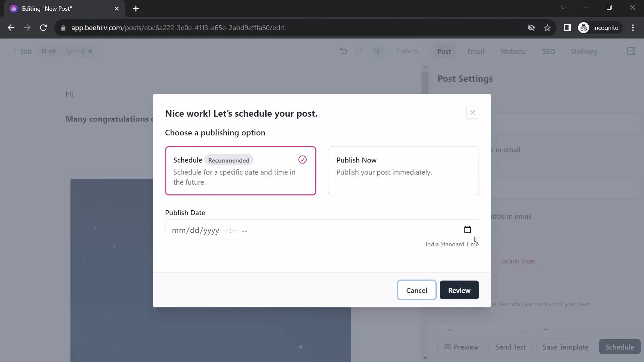Switch to the Email tab
Screen dimensions: 644x362
tap(476, 51)
